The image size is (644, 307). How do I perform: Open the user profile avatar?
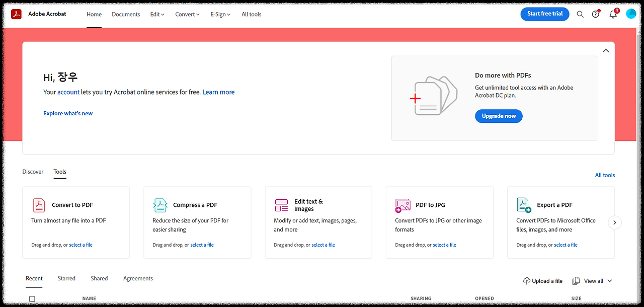631,14
